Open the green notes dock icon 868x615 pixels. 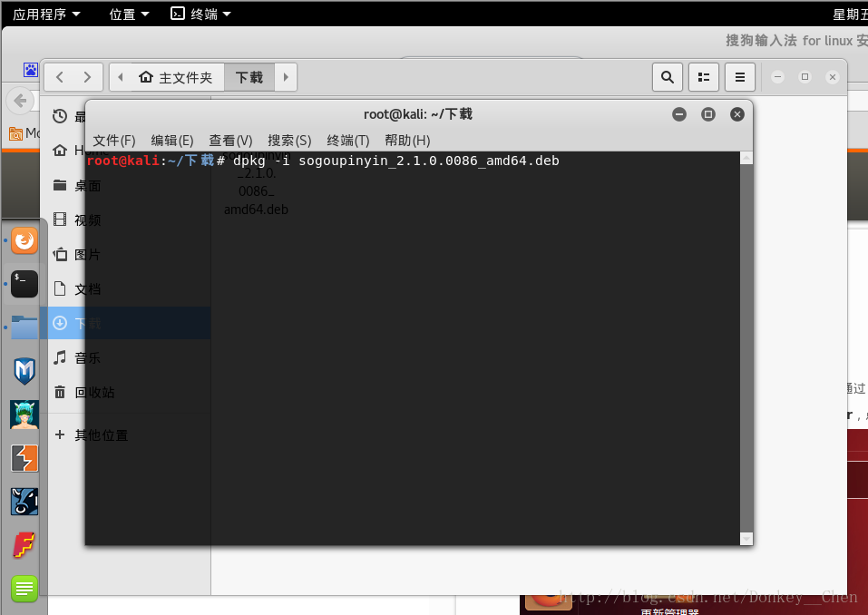tap(24, 589)
